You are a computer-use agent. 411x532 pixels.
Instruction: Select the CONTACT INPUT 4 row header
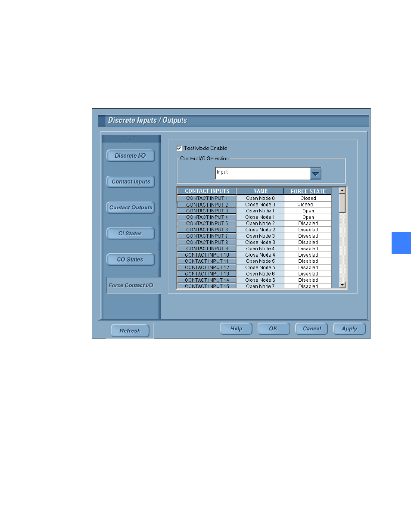tap(207, 218)
